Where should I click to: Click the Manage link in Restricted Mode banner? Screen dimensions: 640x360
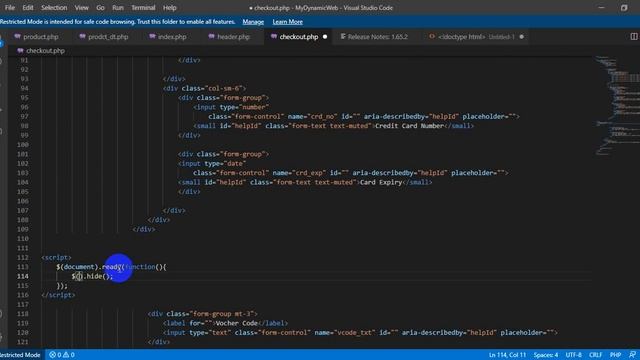pos(253,22)
